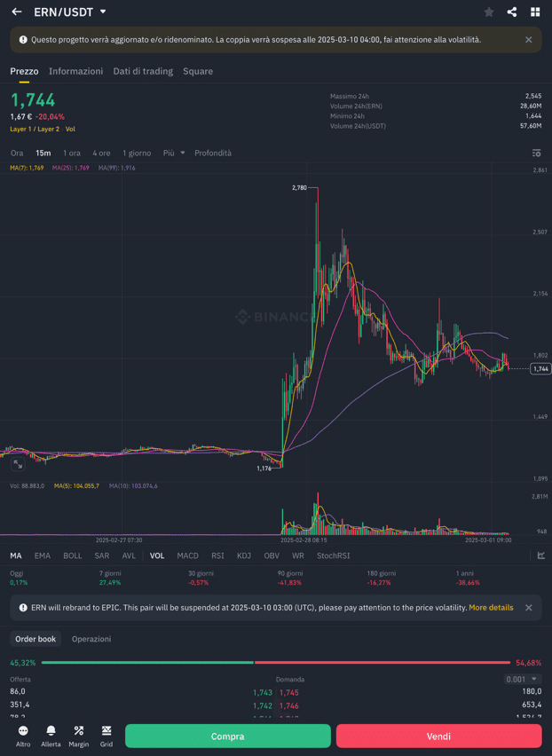The height and width of the screenshot is (756, 552).
Task: Open the grid layout menu icon
Action: tap(535, 12)
